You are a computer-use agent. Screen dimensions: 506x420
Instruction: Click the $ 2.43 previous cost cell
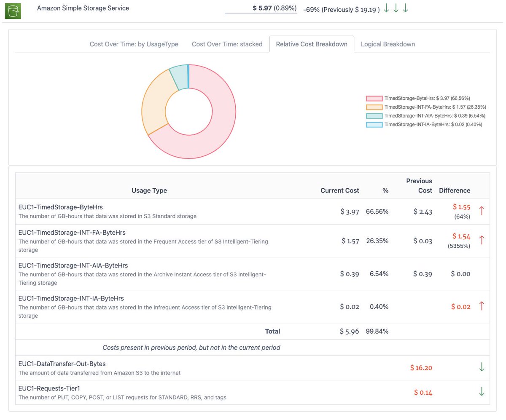click(x=423, y=211)
